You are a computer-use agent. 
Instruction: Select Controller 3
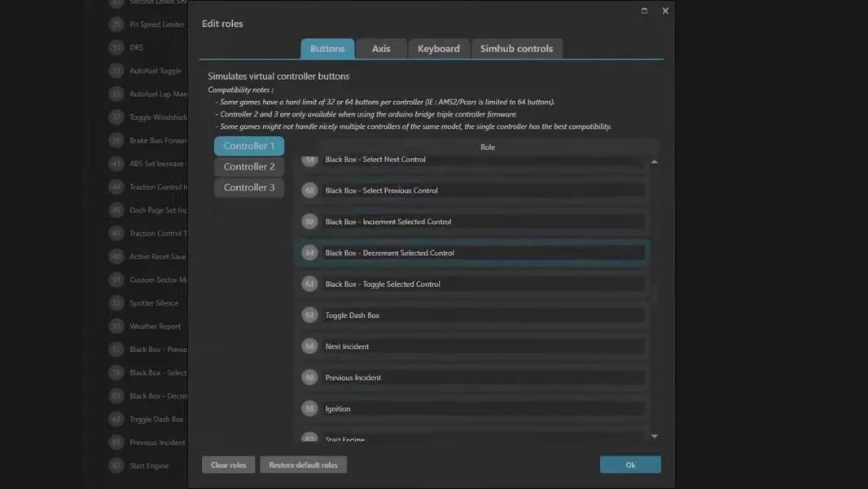tap(249, 187)
